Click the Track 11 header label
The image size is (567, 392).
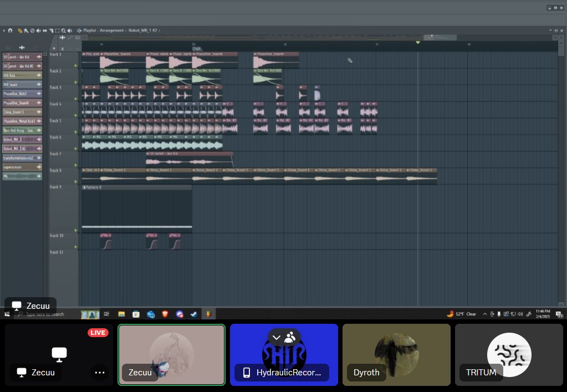click(x=56, y=252)
